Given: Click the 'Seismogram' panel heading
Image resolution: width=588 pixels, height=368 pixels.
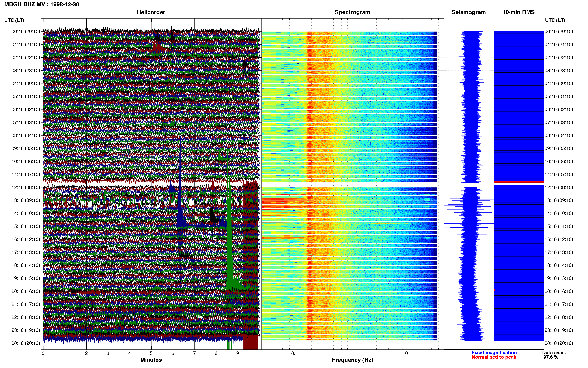Looking at the screenshot, I should [468, 12].
